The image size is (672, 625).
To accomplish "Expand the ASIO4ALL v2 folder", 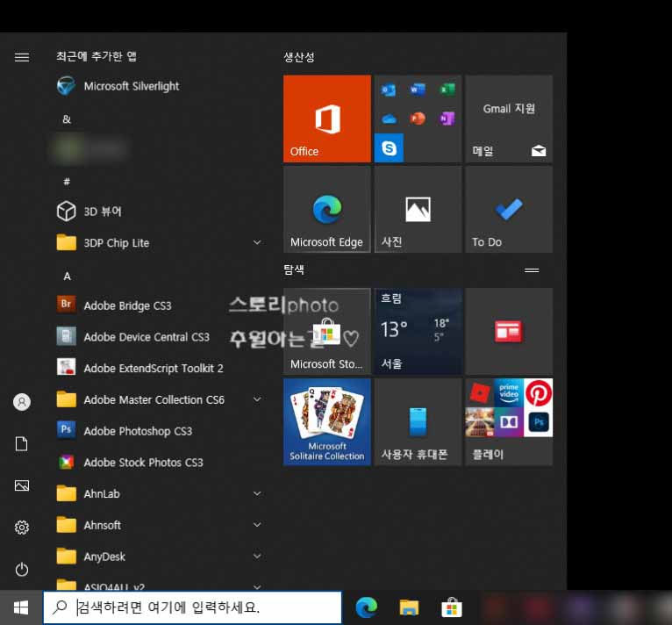I will (x=257, y=586).
